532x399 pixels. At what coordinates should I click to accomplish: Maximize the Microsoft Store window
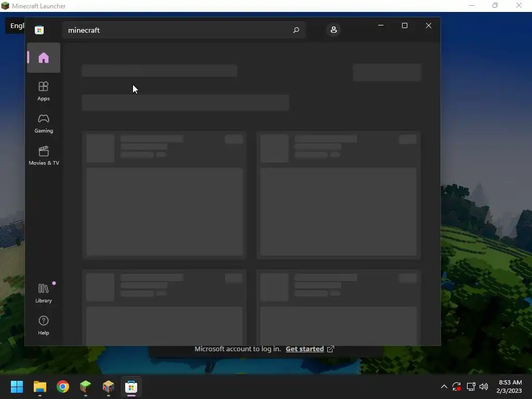[x=404, y=25]
